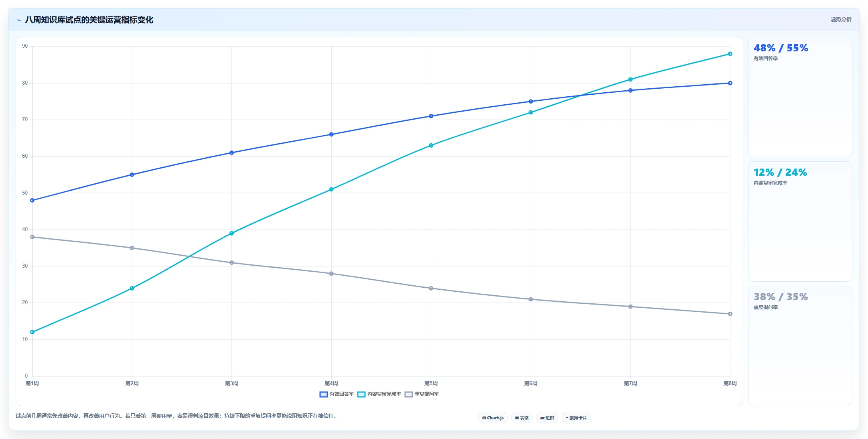Click the 第8周 point on the cyan line
This screenshot has height=439, width=868.
point(730,54)
